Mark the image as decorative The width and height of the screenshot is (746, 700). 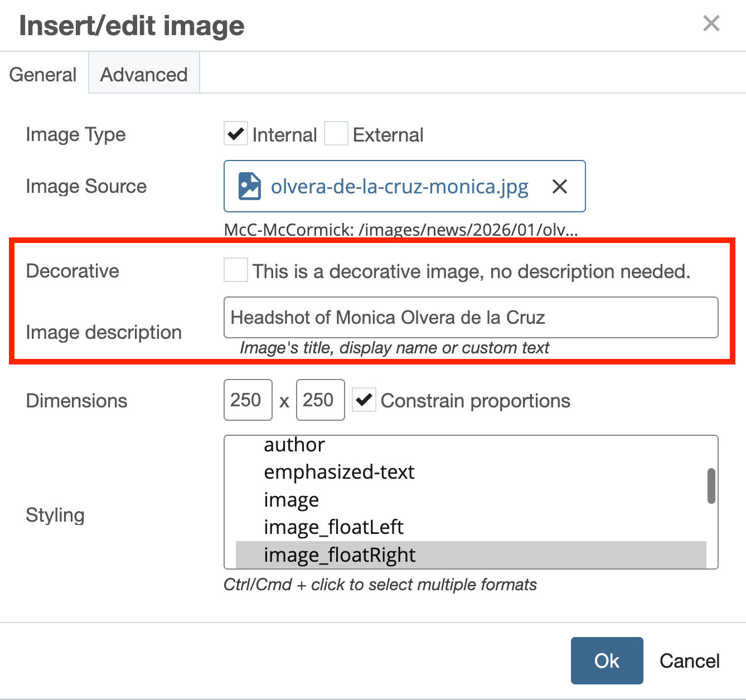coord(236,270)
